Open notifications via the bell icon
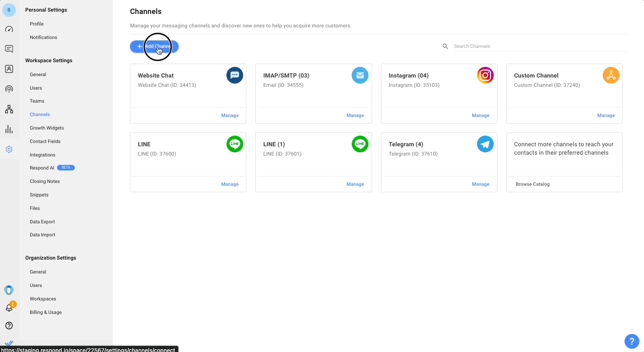This screenshot has height=352, width=644. pos(9,307)
